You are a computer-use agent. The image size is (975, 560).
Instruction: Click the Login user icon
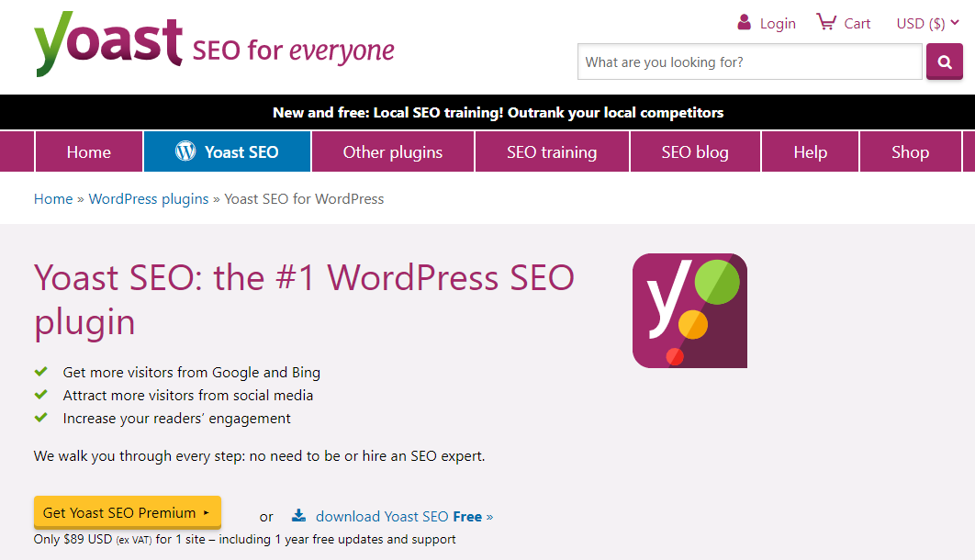[x=744, y=22]
